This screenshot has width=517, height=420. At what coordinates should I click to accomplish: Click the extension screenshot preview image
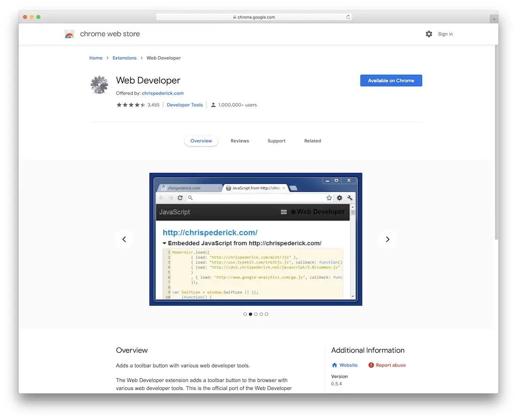[x=256, y=239]
